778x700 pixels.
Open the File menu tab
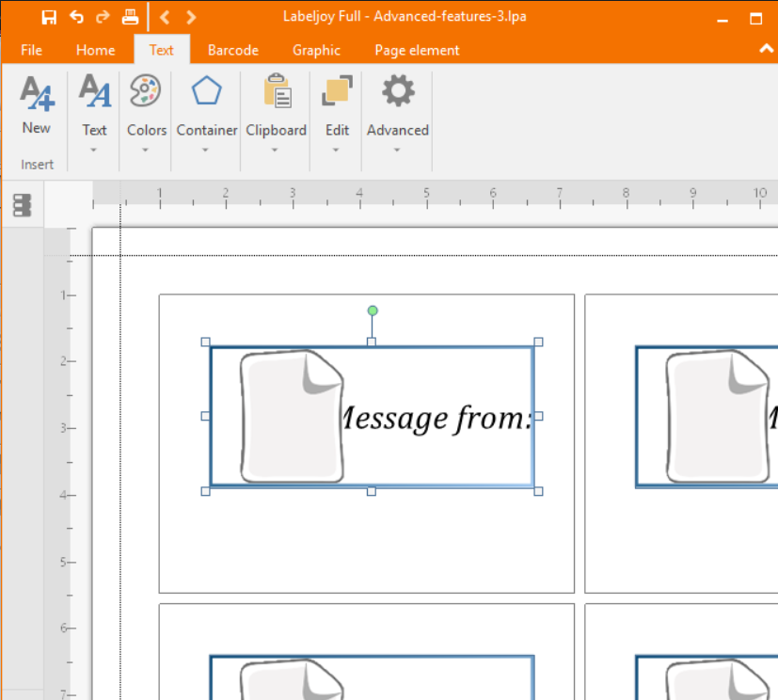coord(31,50)
